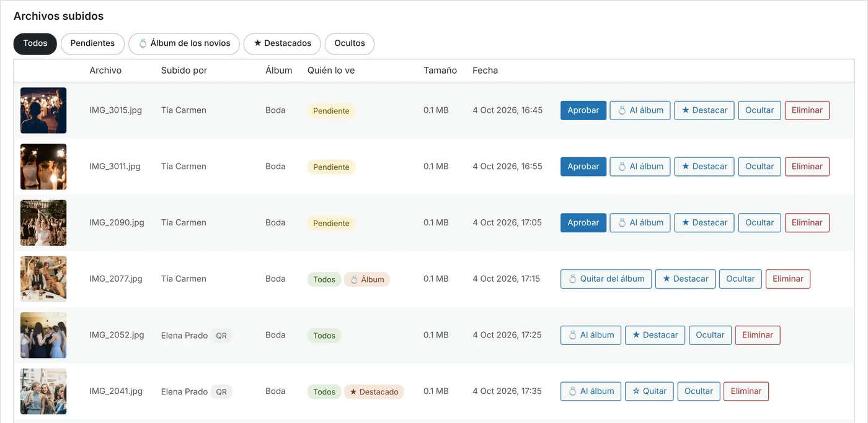
Task: Open the IMG_3011.jpg thumbnail
Action: pos(43,167)
